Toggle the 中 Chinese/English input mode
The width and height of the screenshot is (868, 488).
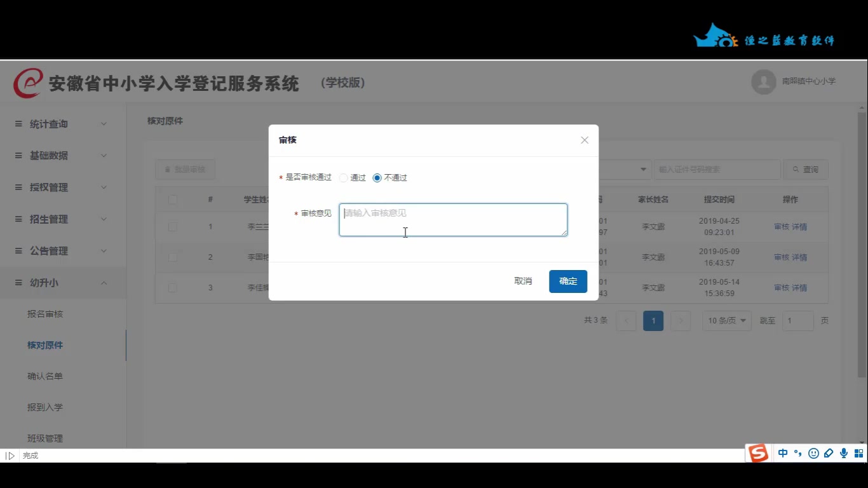point(783,453)
